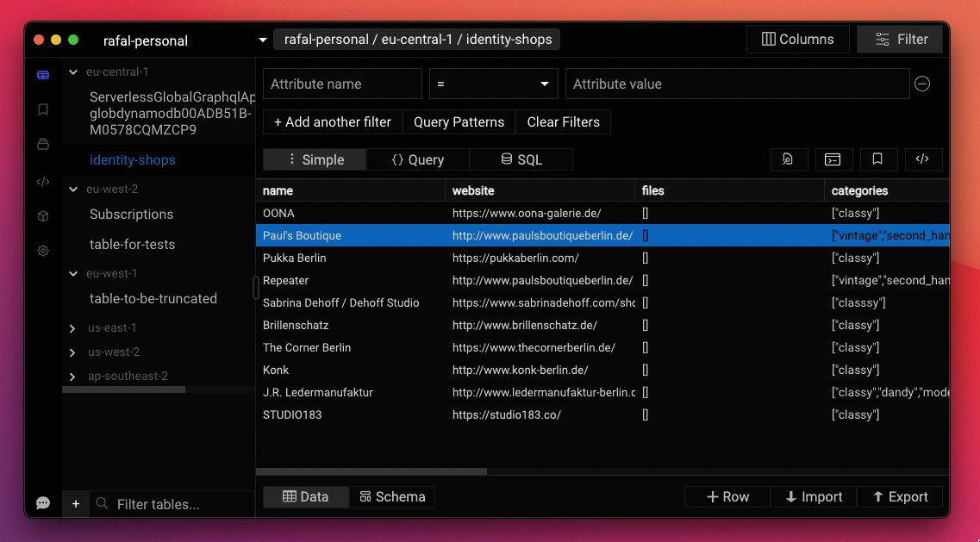Expand the us-west-2 region
Screen dimensions: 980x542
pos(72,352)
